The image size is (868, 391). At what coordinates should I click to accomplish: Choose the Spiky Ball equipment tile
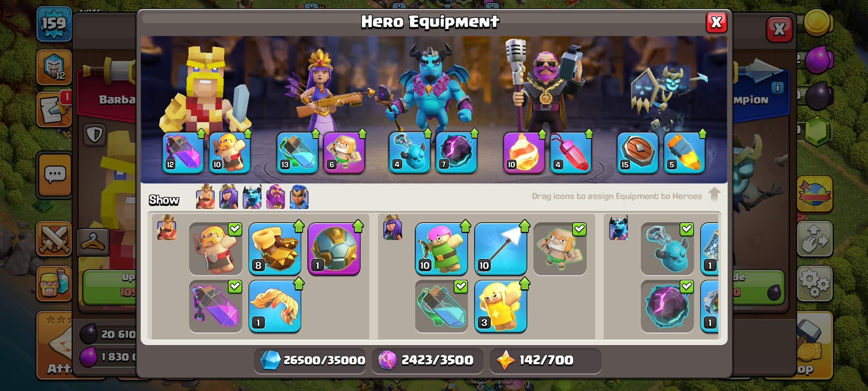pyautogui.click(x=334, y=249)
